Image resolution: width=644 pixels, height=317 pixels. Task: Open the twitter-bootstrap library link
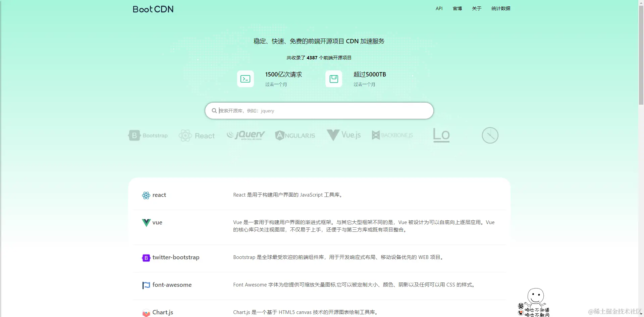176,257
